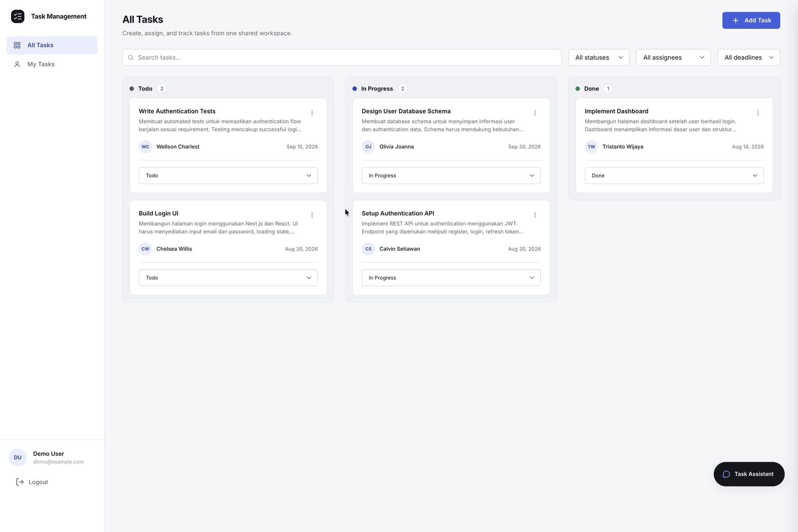Screen dimensions: 798x532
Task: Click the demo@example.com email text
Action: [x=59, y=462]
